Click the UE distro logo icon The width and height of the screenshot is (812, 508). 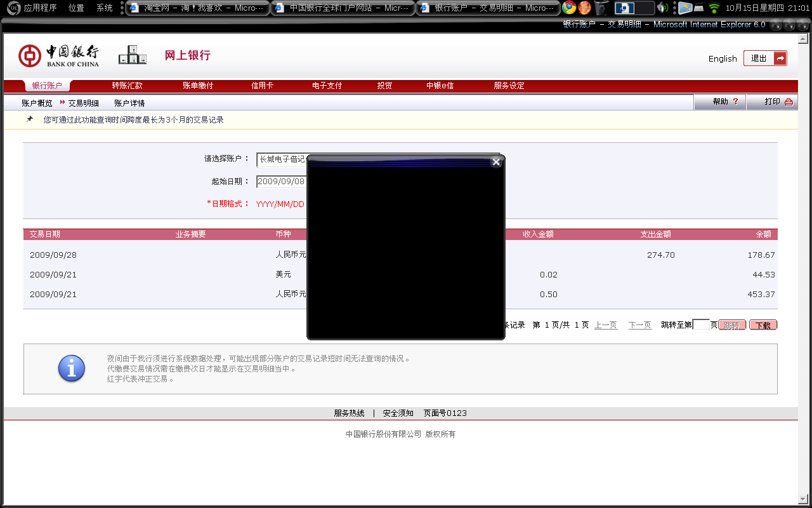coord(13,8)
